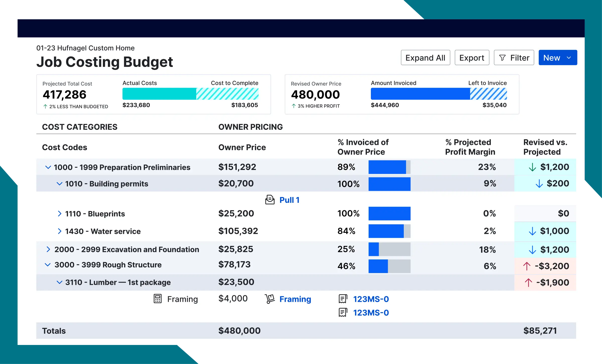The height and width of the screenshot is (364, 602).
Task: Click the arrow next to 2% LESS THAN BUDGETED
Action: 45,106
